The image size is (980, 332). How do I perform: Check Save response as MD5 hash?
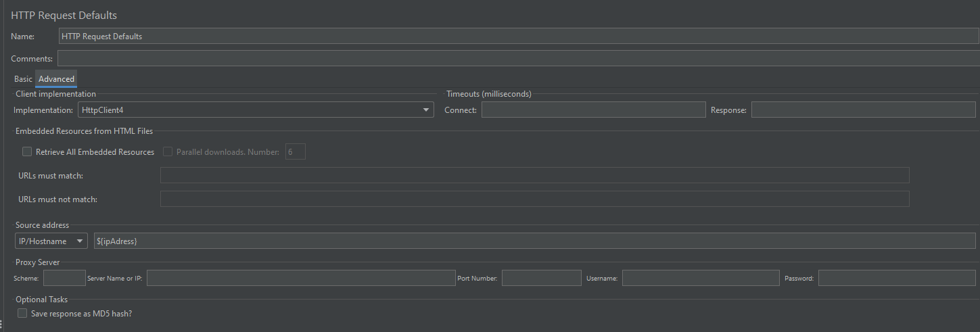point(22,313)
